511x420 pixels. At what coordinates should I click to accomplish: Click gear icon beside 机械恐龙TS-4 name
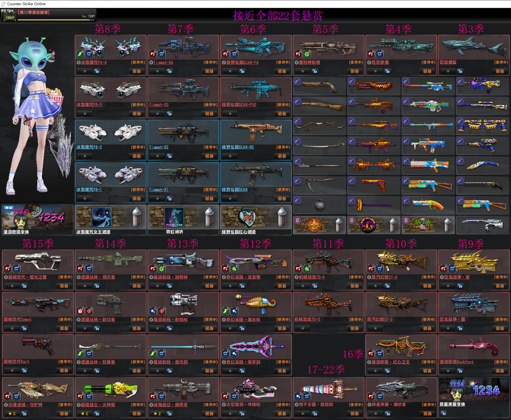[297, 277]
